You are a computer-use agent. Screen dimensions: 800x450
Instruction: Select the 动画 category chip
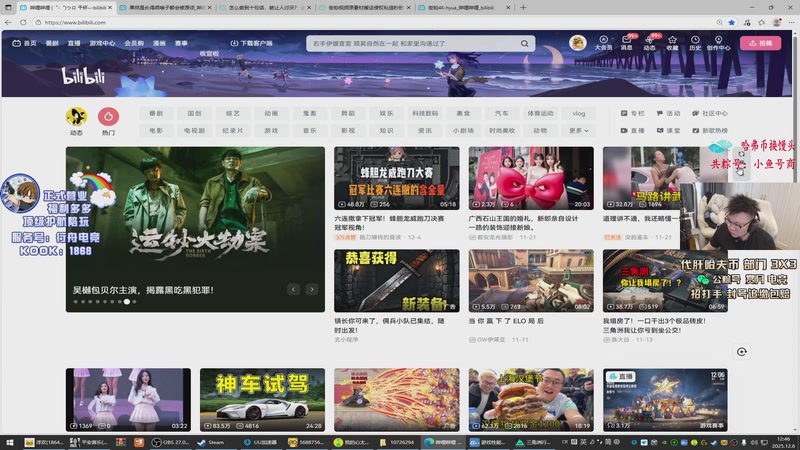[x=271, y=113]
